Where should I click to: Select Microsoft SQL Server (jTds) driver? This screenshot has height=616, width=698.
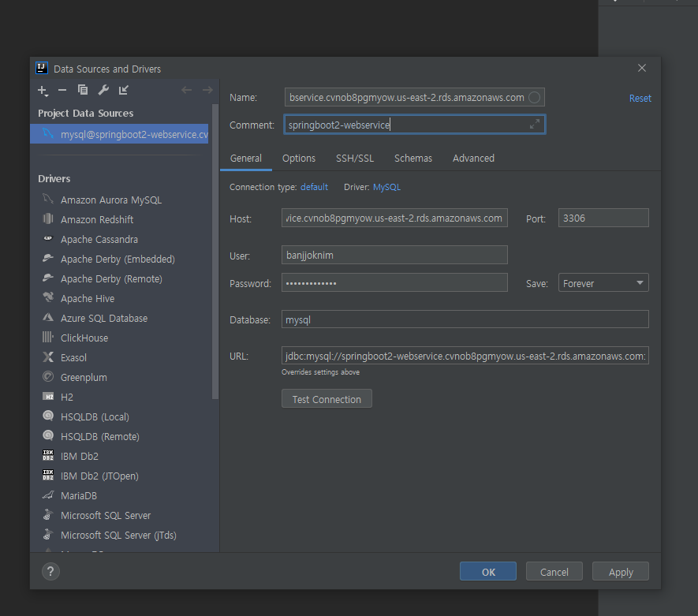(x=118, y=535)
